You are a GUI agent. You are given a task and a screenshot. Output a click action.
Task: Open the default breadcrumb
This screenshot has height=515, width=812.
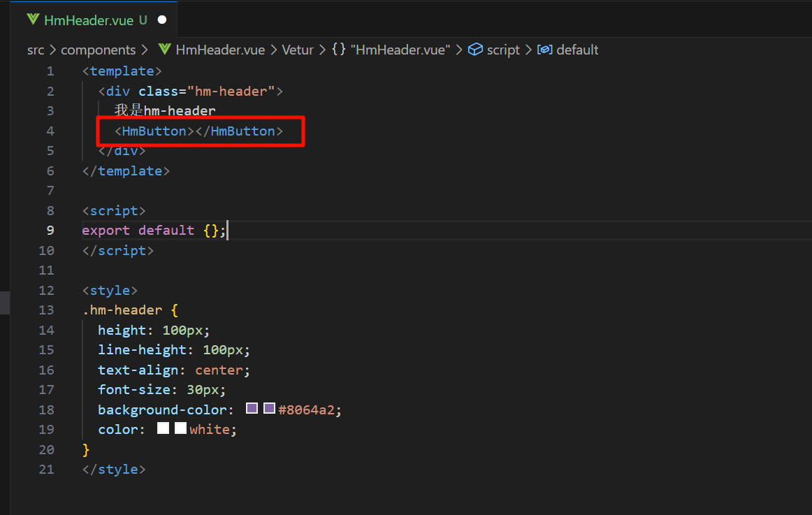click(x=577, y=50)
